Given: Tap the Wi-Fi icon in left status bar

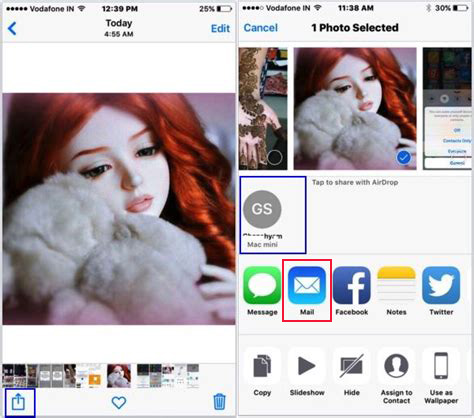Looking at the screenshot, I should tap(81, 9).
